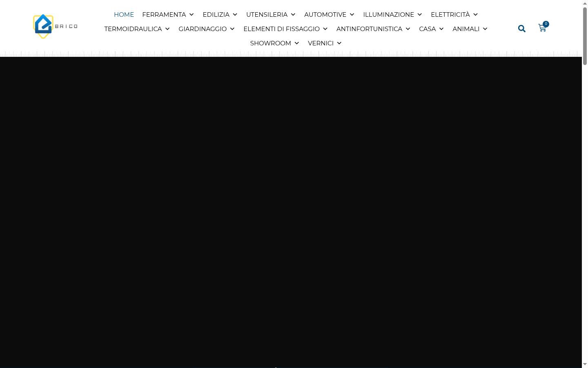
Task: Expand the chevron beside CASA
Action: [x=441, y=29]
